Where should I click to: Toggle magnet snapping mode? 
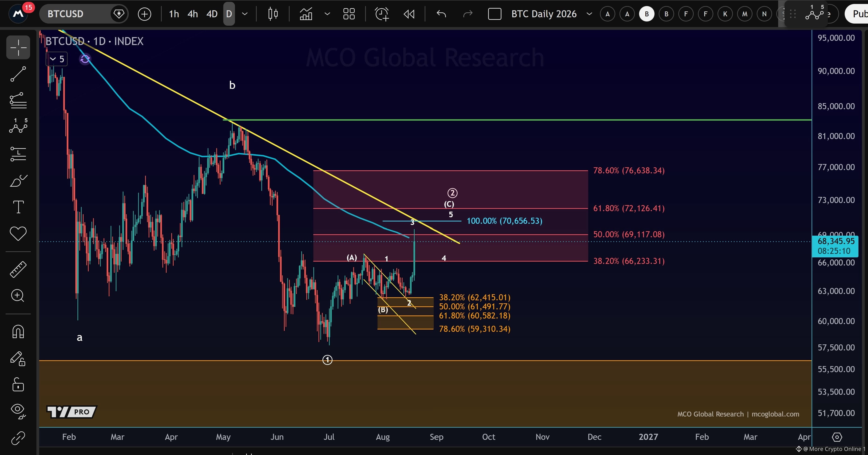(x=18, y=332)
